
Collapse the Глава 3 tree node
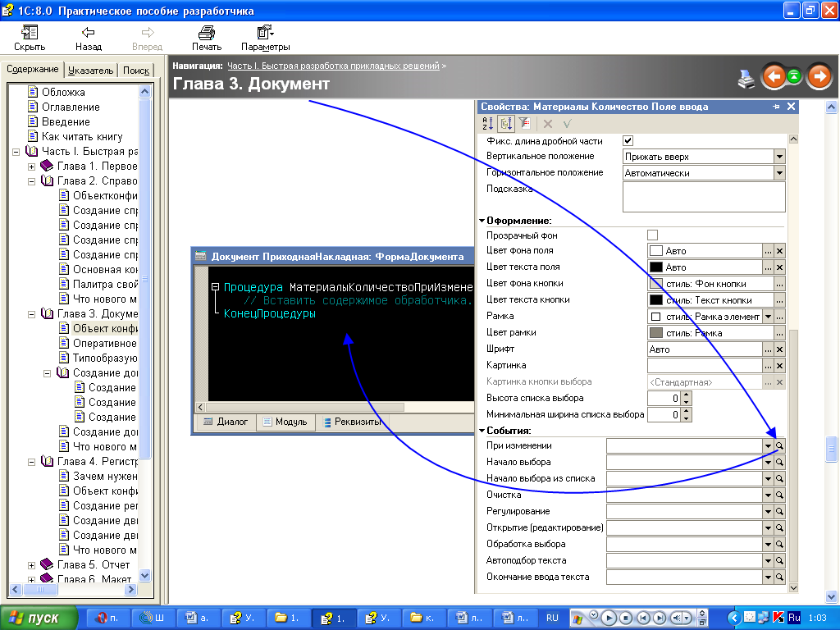click(x=32, y=314)
